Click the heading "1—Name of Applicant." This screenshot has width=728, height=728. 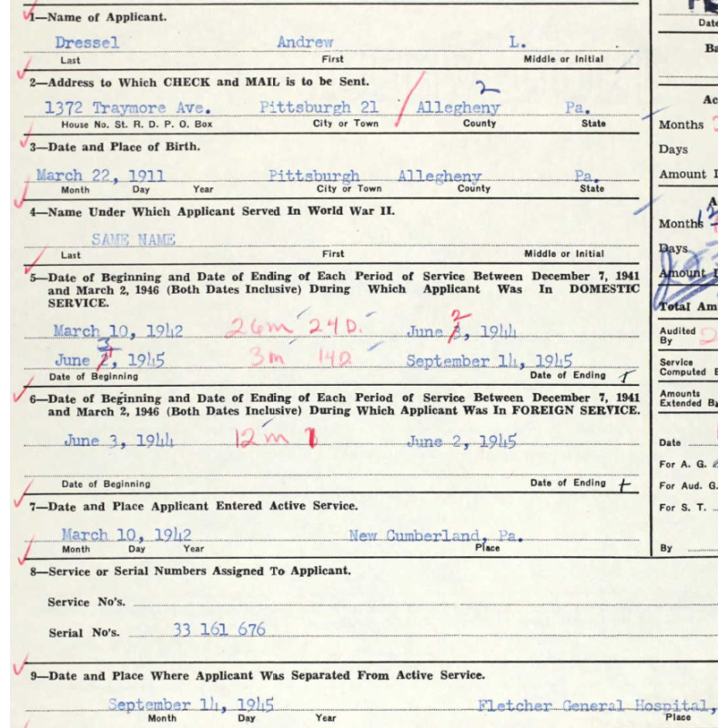(x=98, y=17)
